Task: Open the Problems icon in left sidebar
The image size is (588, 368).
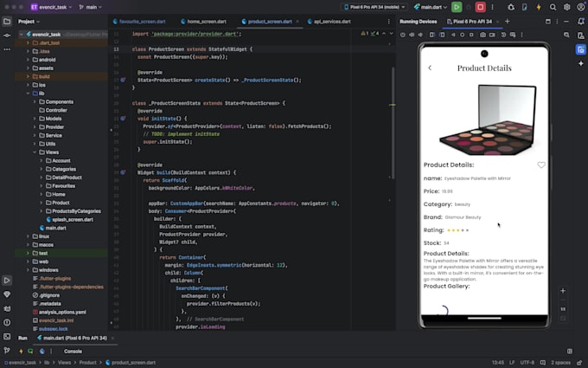Action: (7, 322)
